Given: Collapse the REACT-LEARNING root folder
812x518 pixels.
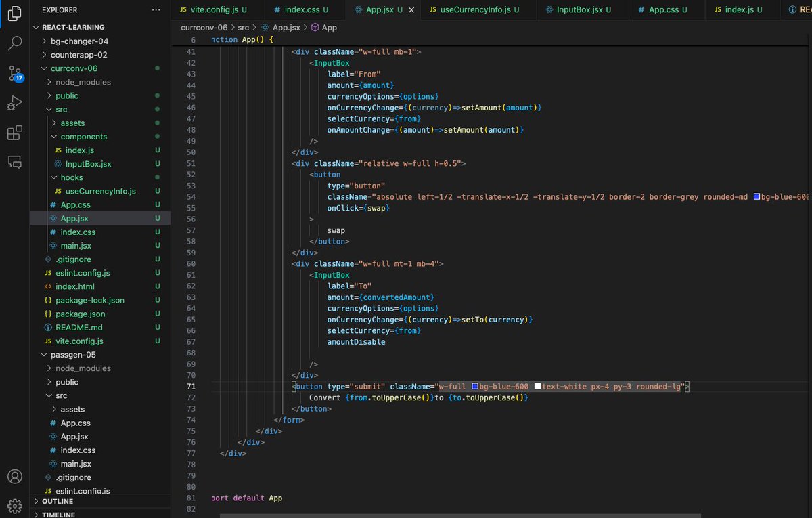Looking at the screenshot, I should (x=99, y=27).
